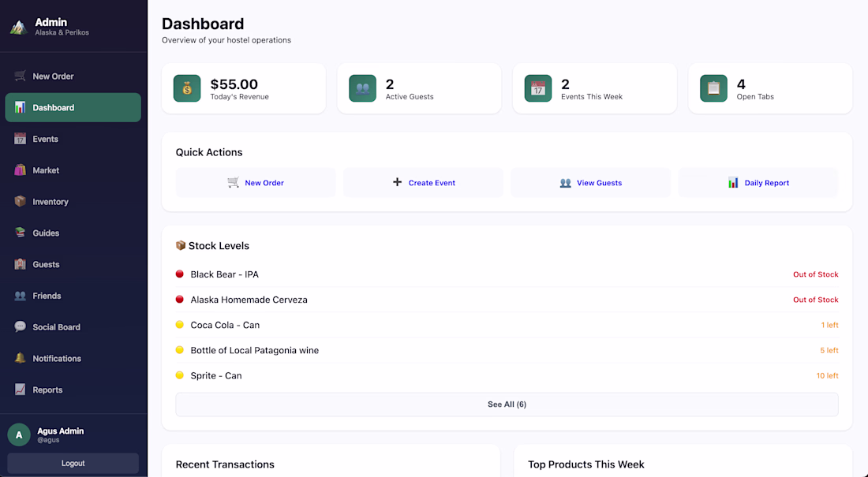Go to the Friends page
This screenshot has width=868, height=477.
pos(47,296)
